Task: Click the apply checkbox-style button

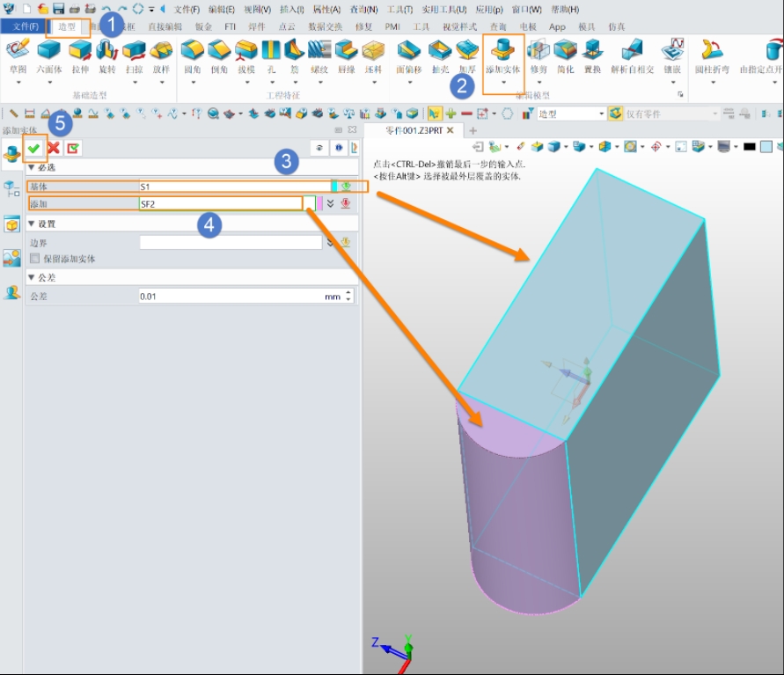Action: [73, 148]
